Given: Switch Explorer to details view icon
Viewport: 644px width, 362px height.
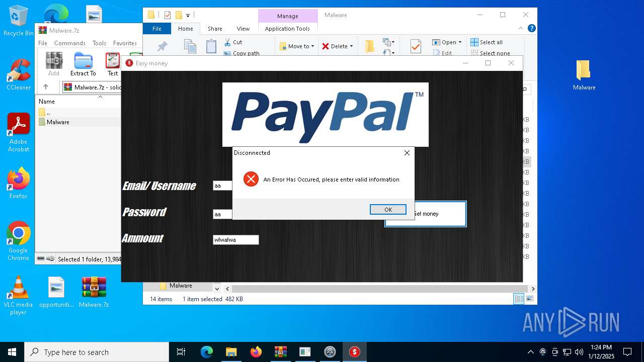Looking at the screenshot, I should pos(519,299).
